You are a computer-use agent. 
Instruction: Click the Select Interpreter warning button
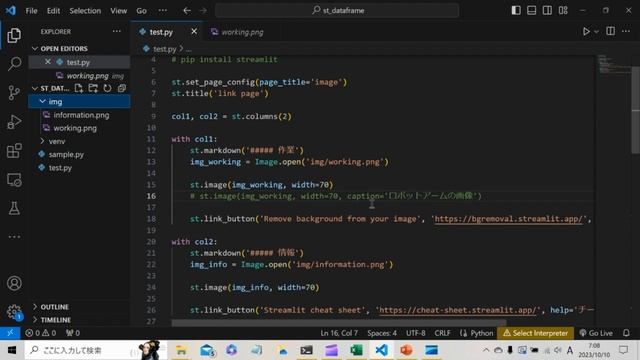535,333
